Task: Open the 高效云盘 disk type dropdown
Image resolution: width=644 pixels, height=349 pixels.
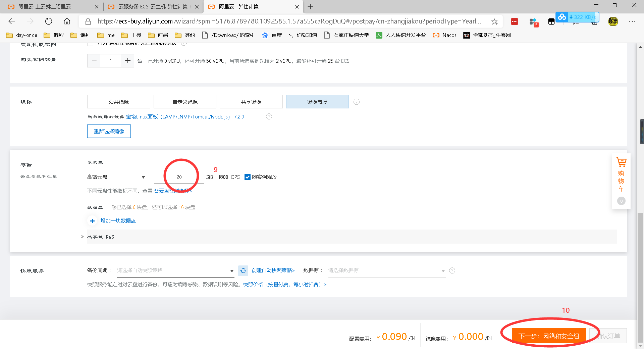Action: pyautogui.click(x=116, y=177)
